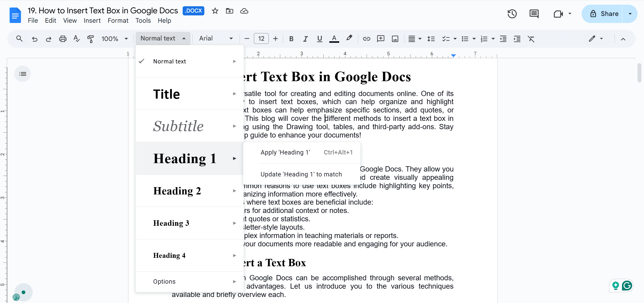Run spelling and grammar check
This screenshot has width=644, height=303.
tap(76, 39)
